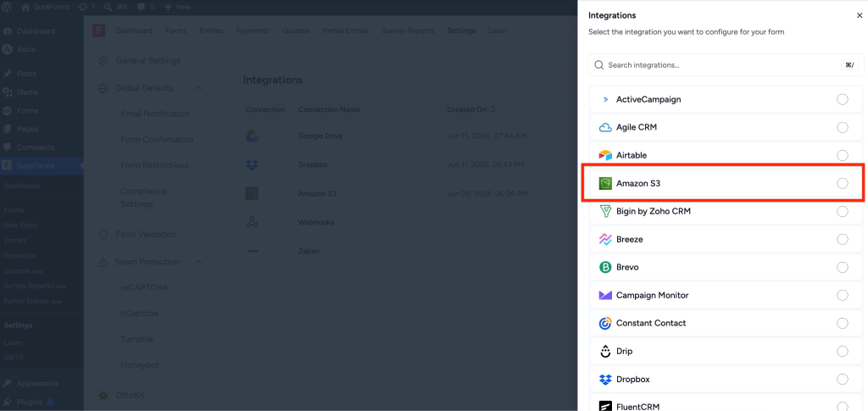This screenshot has height=411, width=868.
Task: Select the Agile CRM radio button
Action: click(842, 127)
